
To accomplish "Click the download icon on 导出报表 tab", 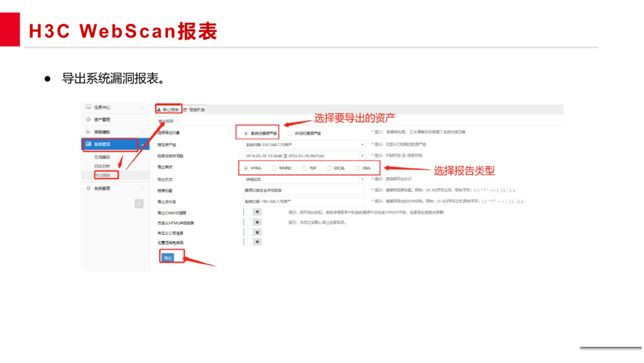I will (159, 109).
